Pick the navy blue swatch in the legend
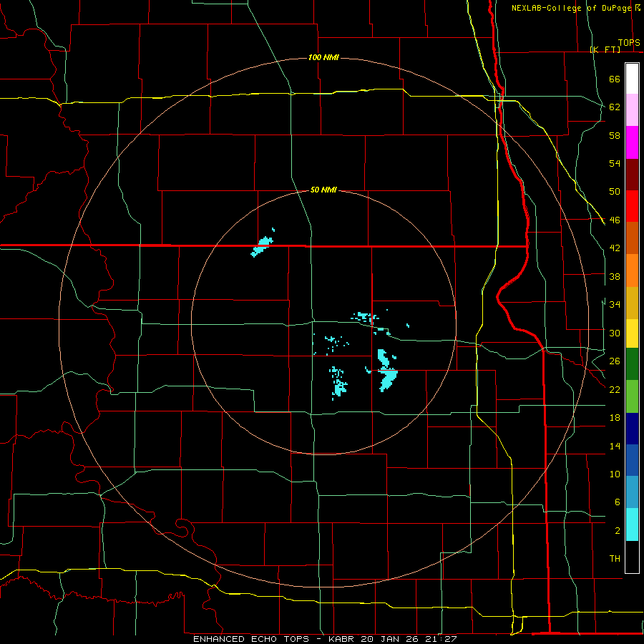The height and width of the screenshot is (644, 644). pos(632,429)
